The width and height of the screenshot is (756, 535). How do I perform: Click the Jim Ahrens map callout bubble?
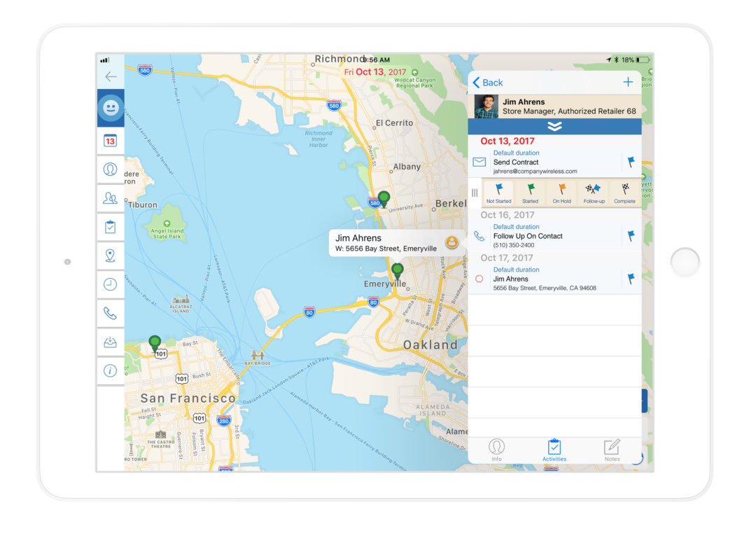click(x=397, y=243)
